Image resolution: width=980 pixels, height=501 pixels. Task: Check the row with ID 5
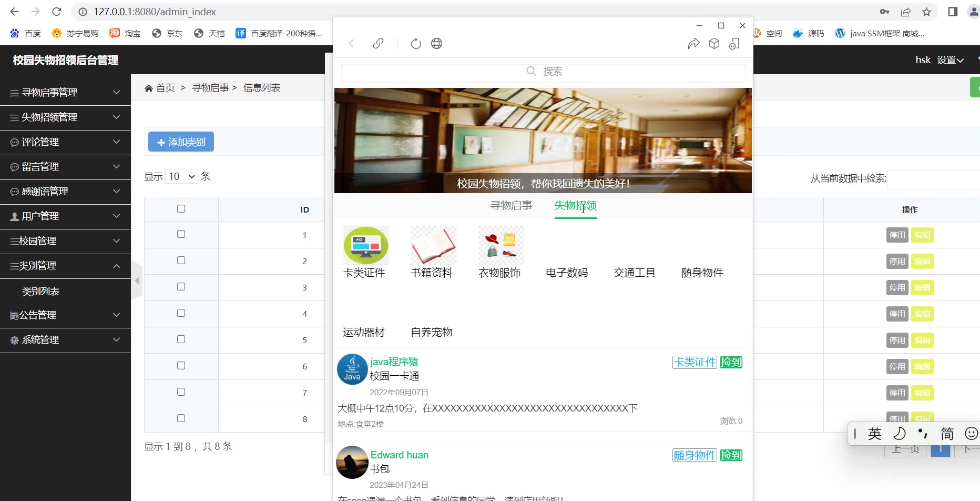(181, 339)
